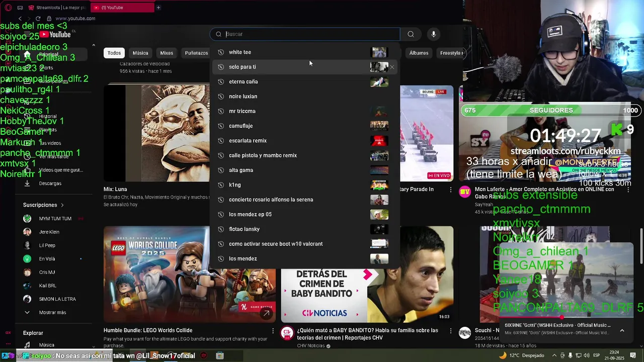This screenshot has height=362, width=644.
Task: Select the YouTube browser tab
Action: click(x=122, y=8)
